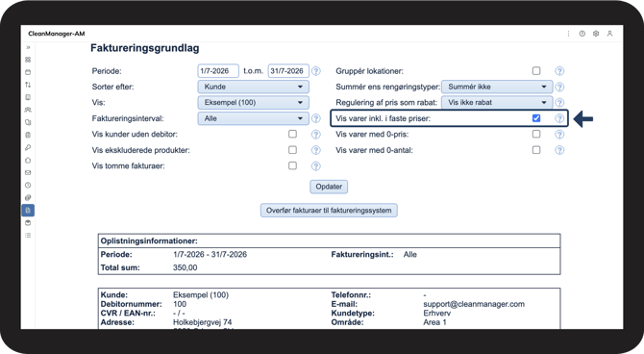Click the up-down arrows sidebar icon

point(28,85)
